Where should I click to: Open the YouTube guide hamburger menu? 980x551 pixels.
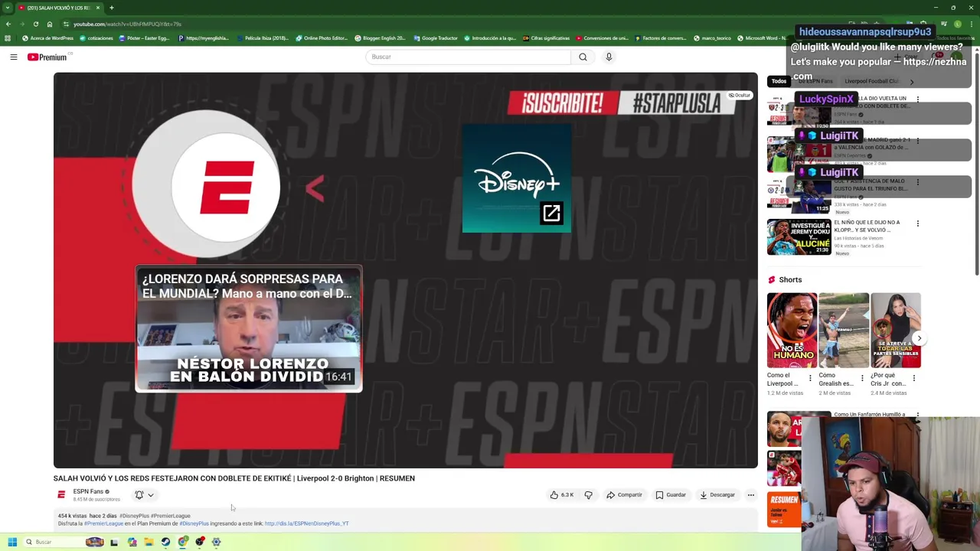tap(14, 57)
